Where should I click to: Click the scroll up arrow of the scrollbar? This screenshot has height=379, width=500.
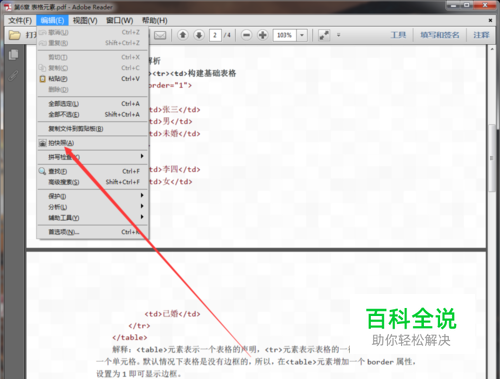point(492,49)
